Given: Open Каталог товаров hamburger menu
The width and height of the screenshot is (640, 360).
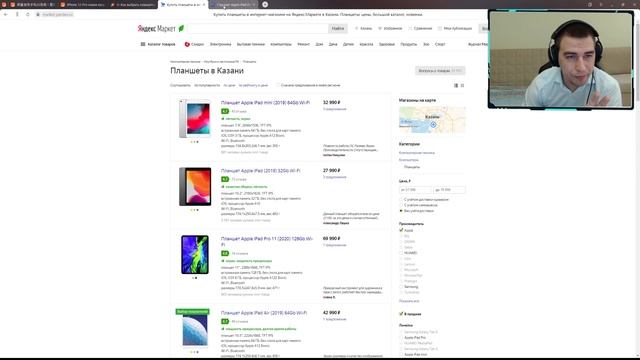Looking at the screenshot, I should tap(158, 44).
